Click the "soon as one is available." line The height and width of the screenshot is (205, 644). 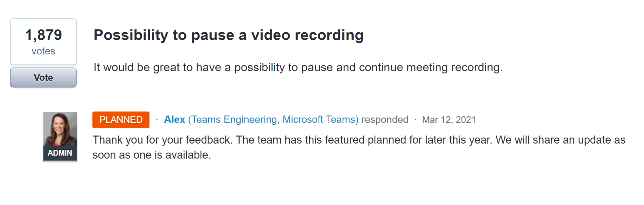tap(152, 155)
